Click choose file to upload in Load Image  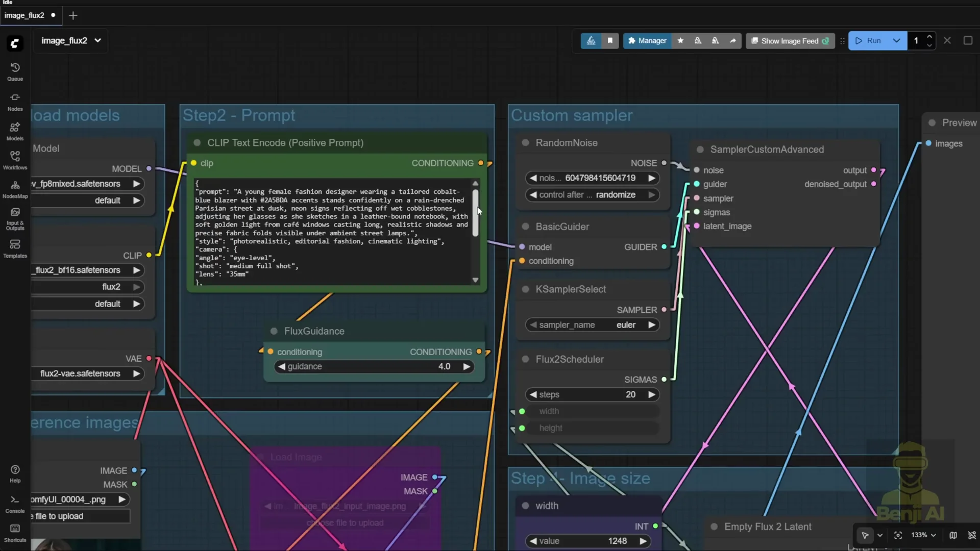tap(345, 523)
